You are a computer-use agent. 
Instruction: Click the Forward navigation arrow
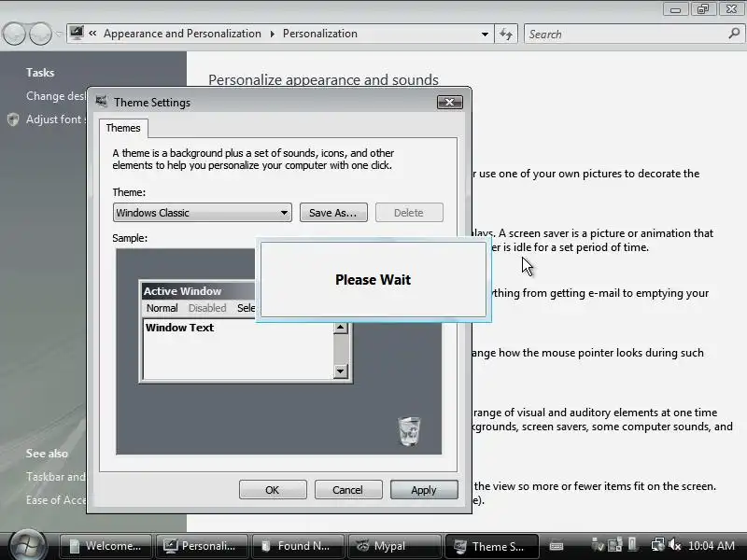tap(40, 34)
